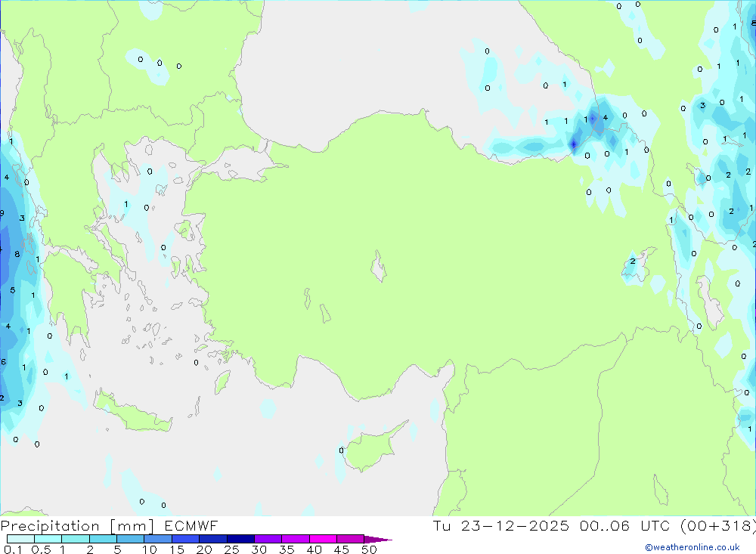
Task: Click the 35–40 mm purple legend swatch
Action: click(296, 539)
